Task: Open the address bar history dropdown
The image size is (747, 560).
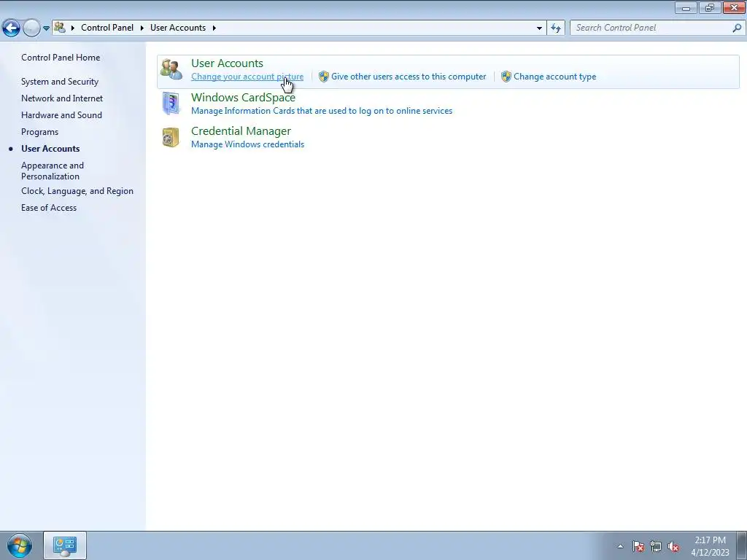Action: pyautogui.click(x=539, y=28)
